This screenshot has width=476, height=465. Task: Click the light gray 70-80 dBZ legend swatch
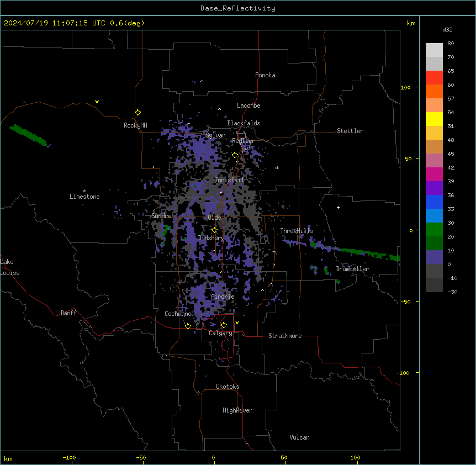(434, 50)
